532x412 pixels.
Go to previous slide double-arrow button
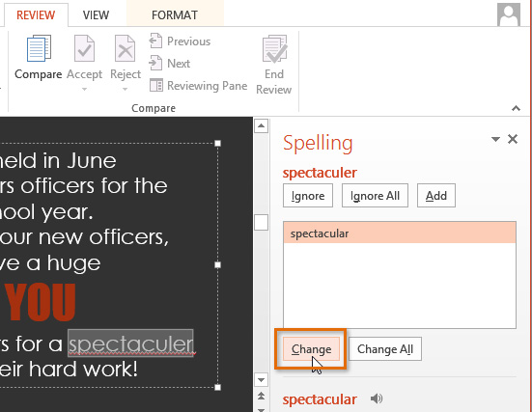[x=261, y=396]
